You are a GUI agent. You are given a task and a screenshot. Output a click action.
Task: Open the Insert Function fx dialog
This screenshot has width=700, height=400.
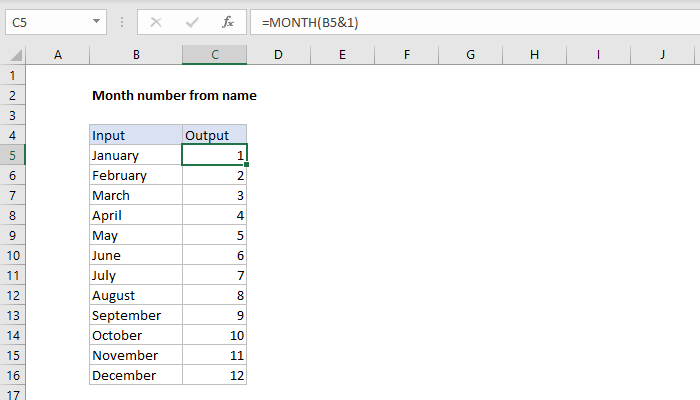[227, 21]
